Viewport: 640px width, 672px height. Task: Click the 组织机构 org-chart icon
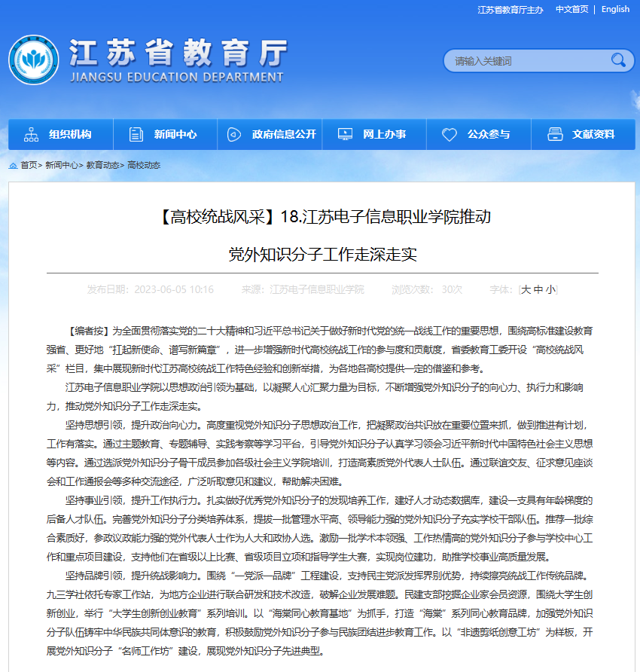coord(32,135)
